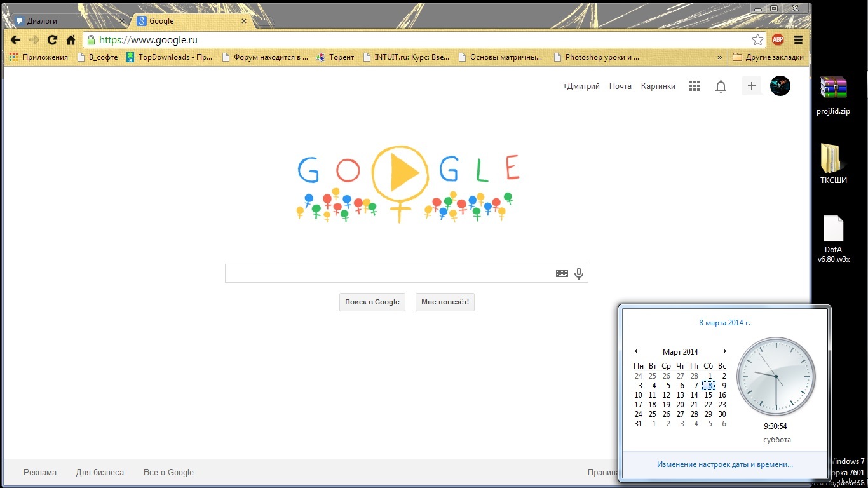Switch to the Диалоги tab
The width and height of the screenshot is (868, 488).
[x=69, y=21]
